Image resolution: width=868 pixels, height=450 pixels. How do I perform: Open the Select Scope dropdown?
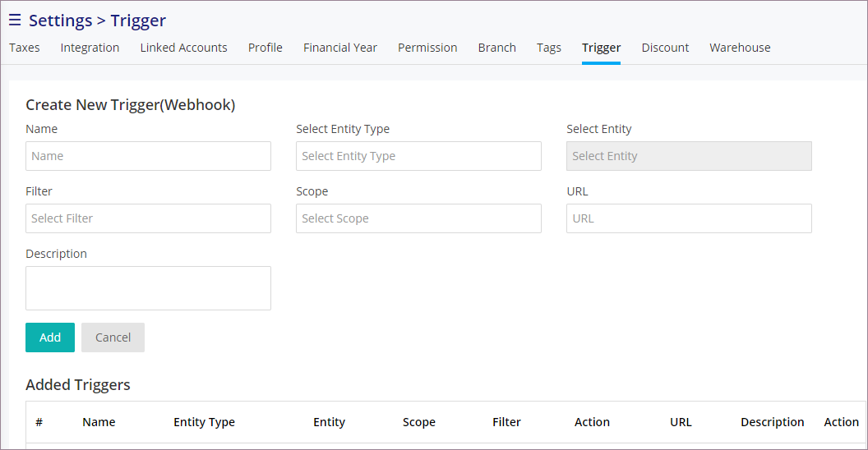click(x=418, y=218)
